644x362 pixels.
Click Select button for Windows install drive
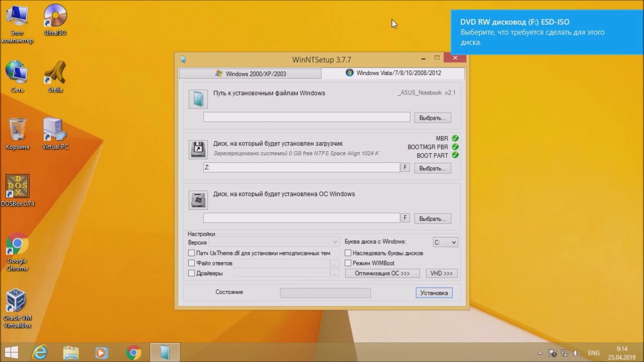(433, 219)
